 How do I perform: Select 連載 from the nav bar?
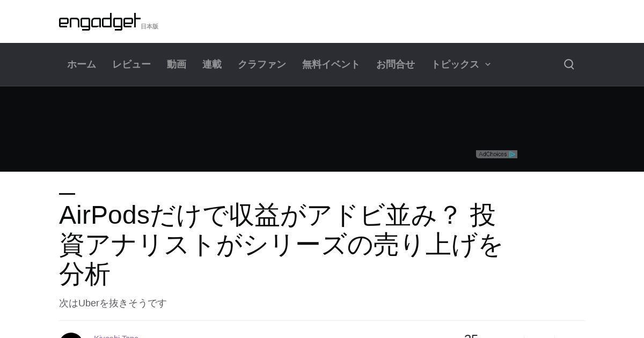tap(212, 64)
